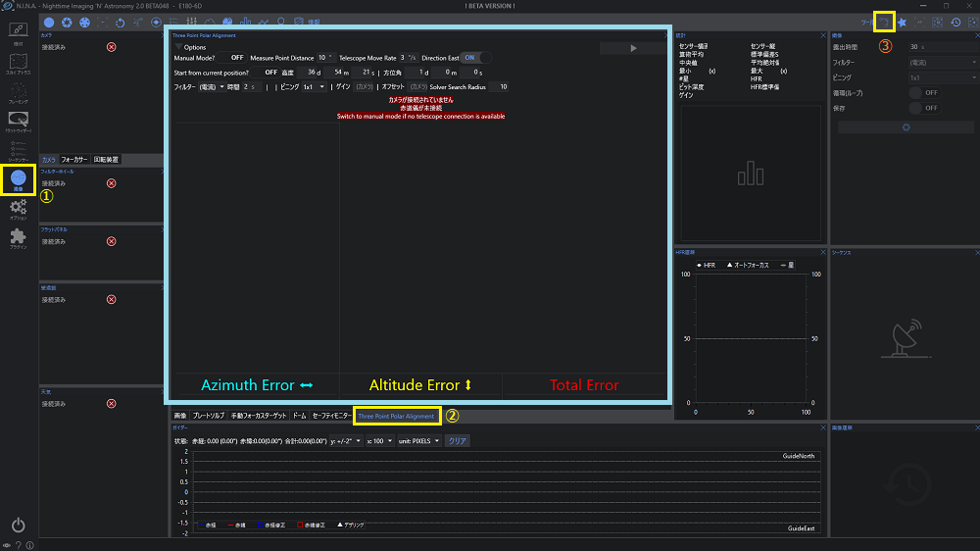Click the power icon in sidebar
The width and height of the screenshot is (980, 551).
(18, 525)
